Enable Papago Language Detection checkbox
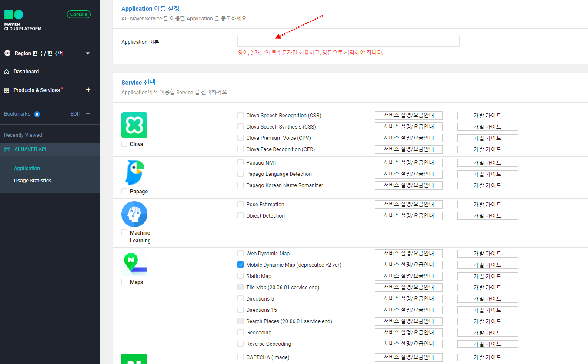The height and width of the screenshot is (364, 588). click(x=241, y=174)
